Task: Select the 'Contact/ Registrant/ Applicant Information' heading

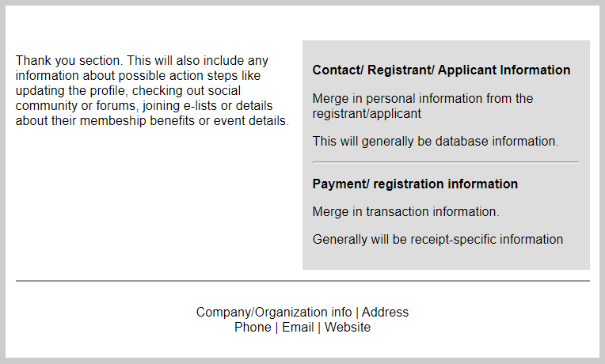Action: pos(441,70)
